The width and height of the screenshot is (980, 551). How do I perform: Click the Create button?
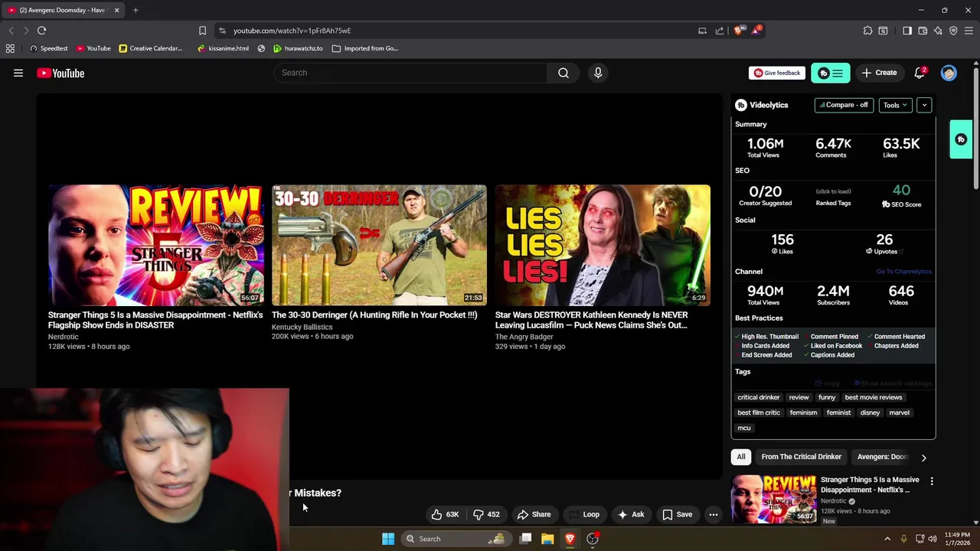[x=879, y=73]
